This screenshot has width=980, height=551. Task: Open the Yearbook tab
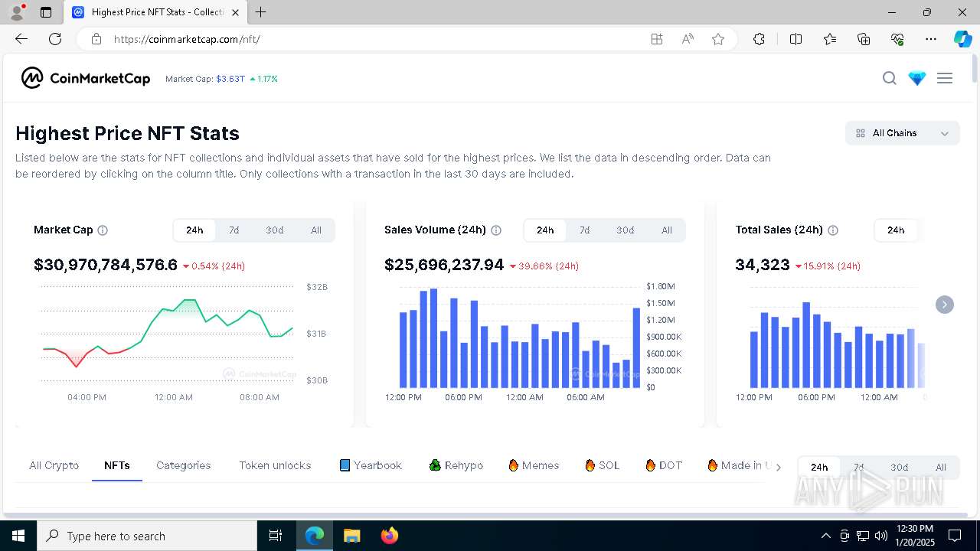tap(371, 465)
